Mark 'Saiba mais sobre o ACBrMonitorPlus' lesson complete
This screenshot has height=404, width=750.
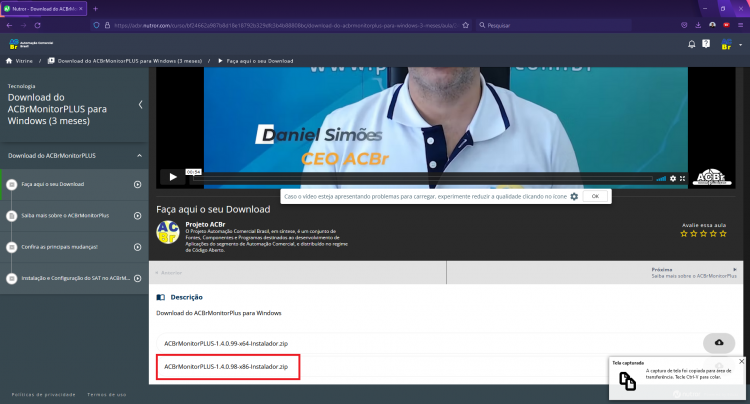[11, 216]
